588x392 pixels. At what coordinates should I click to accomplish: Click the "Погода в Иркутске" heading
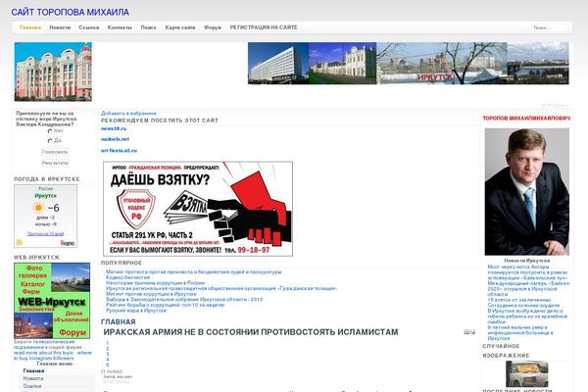coord(47,179)
